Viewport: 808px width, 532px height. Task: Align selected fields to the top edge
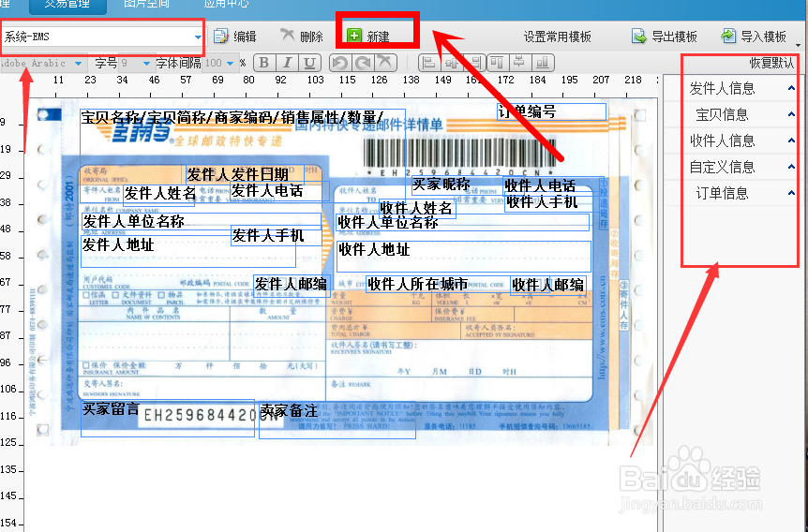497,63
